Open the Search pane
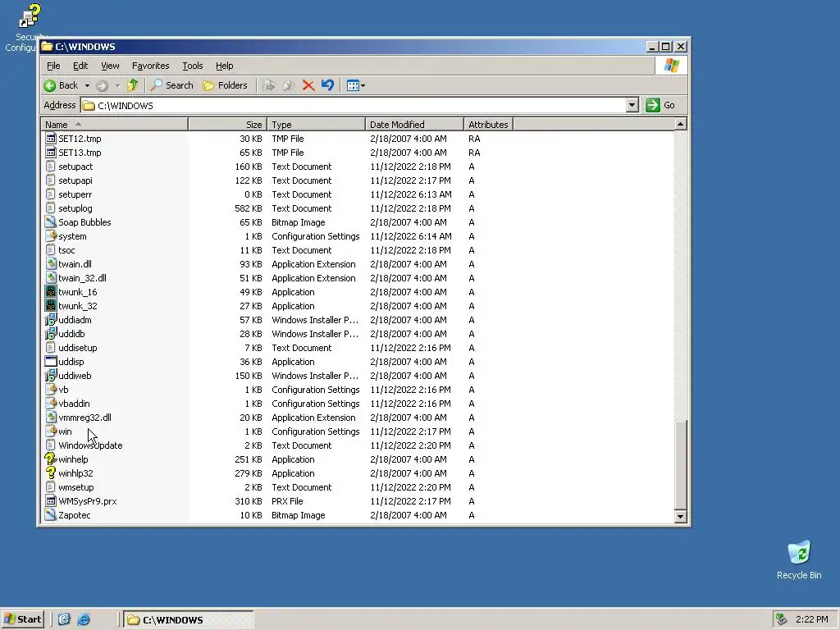840x630 pixels. 172,85
